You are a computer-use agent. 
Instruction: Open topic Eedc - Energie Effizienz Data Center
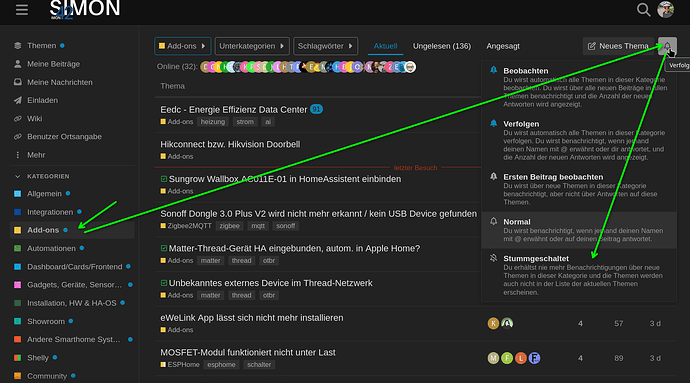click(x=233, y=110)
